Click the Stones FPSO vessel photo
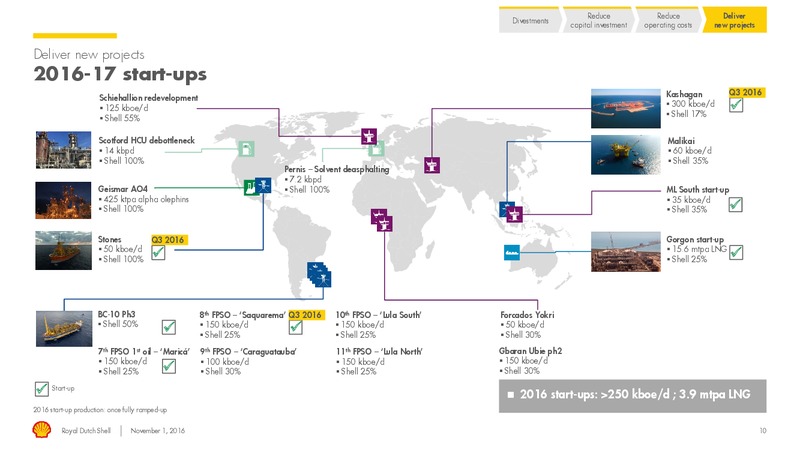The width and height of the screenshot is (800, 450). (63, 251)
